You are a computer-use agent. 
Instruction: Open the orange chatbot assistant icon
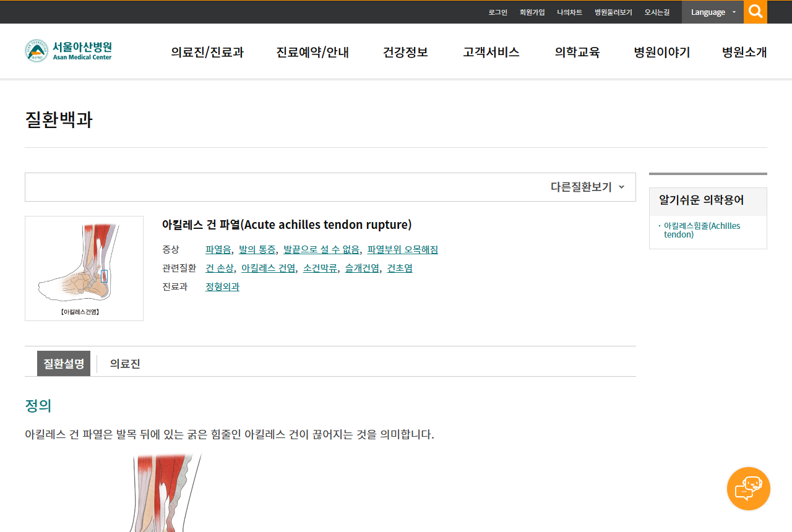pyautogui.click(x=749, y=489)
